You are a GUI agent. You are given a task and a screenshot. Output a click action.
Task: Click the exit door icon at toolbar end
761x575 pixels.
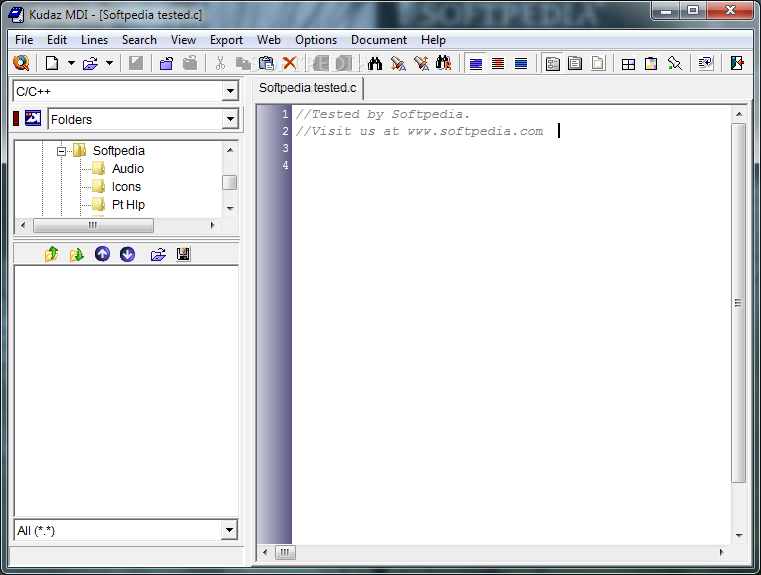737,63
